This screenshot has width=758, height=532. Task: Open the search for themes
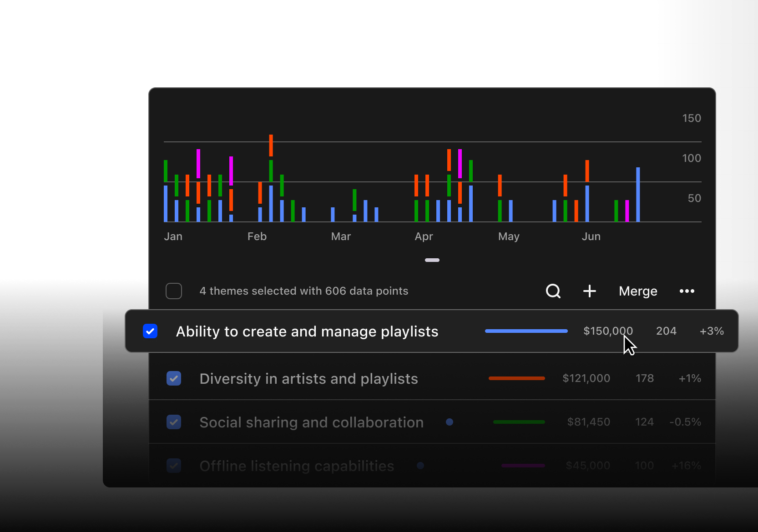tap(553, 291)
